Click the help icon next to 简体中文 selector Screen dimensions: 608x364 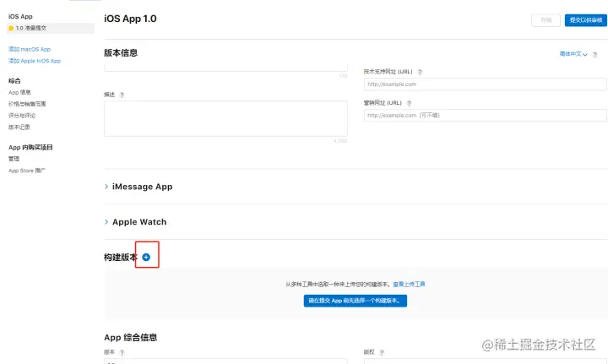(594, 55)
